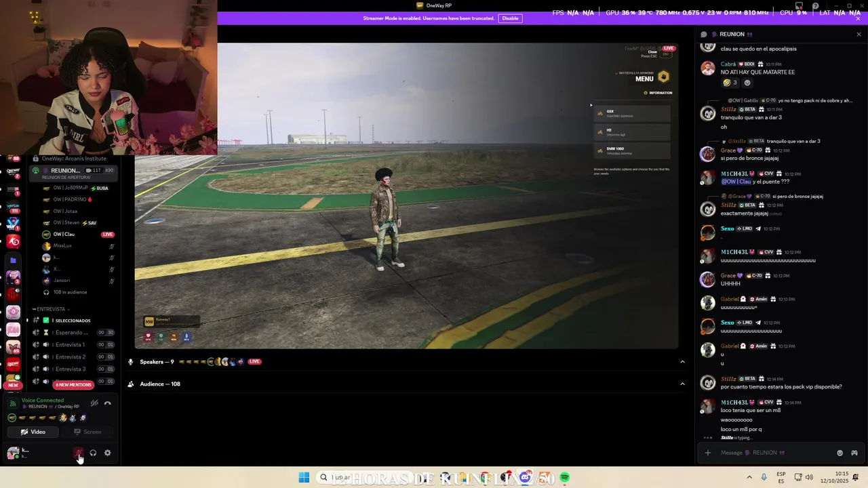Open Discord user settings gear

click(x=107, y=453)
